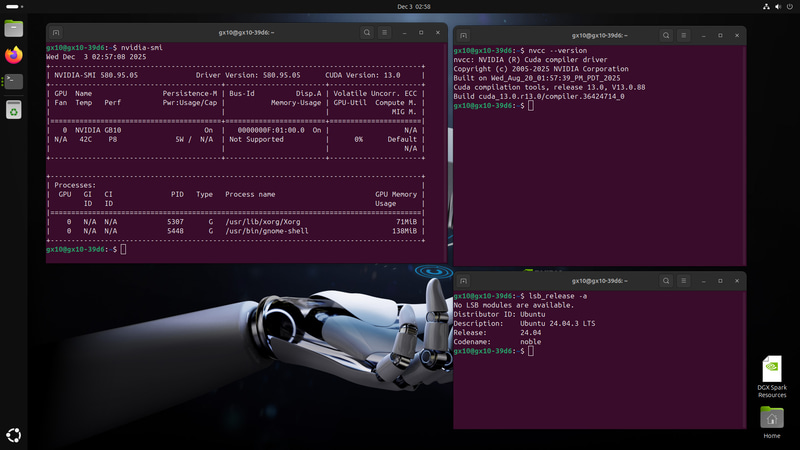Open the Home folder desktop icon
This screenshot has height=450, width=800.
tap(772, 422)
